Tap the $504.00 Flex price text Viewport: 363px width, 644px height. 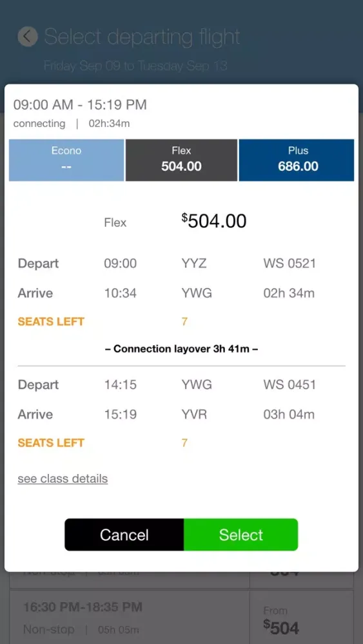tap(214, 221)
